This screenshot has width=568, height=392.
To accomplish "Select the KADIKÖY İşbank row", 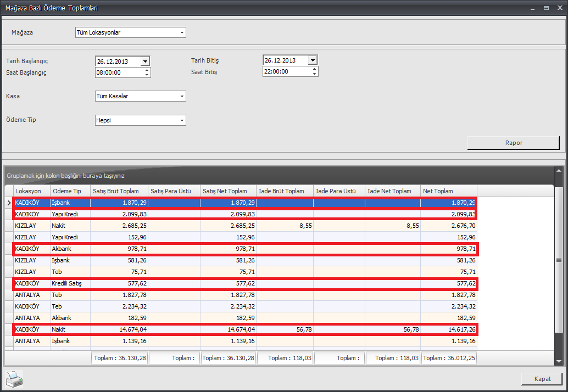I will (x=245, y=203).
